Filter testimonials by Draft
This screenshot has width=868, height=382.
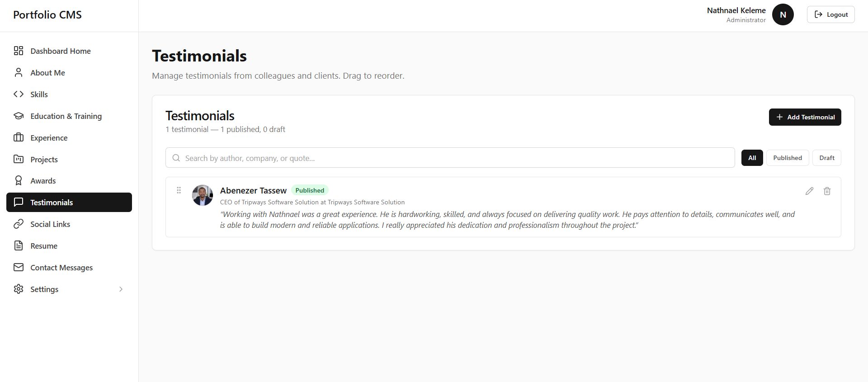tap(827, 158)
